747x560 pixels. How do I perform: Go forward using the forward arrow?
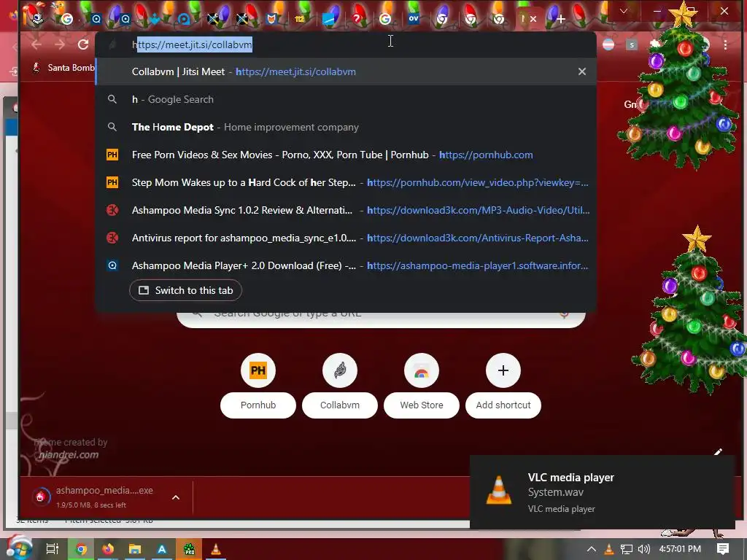(x=60, y=44)
